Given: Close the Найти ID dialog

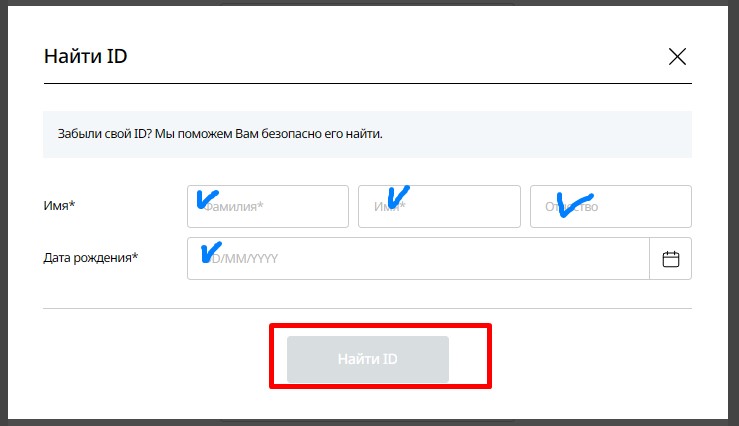Looking at the screenshot, I should click(677, 56).
